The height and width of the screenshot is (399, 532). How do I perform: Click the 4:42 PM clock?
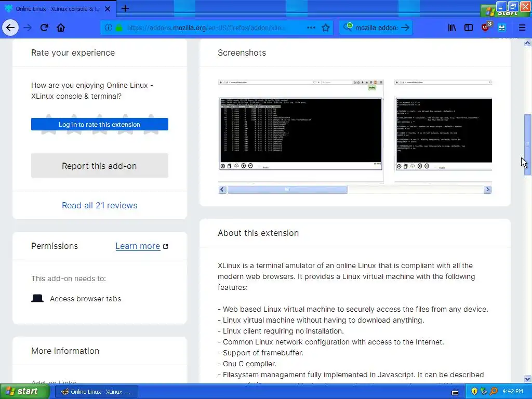click(x=512, y=392)
